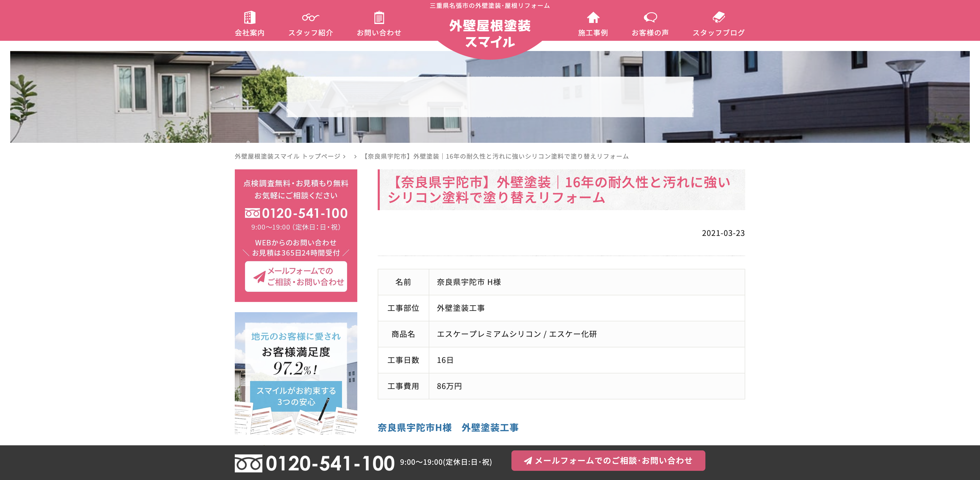The image size is (980, 480).
Task: Click the 工事部位 row label
Action: point(403,308)
